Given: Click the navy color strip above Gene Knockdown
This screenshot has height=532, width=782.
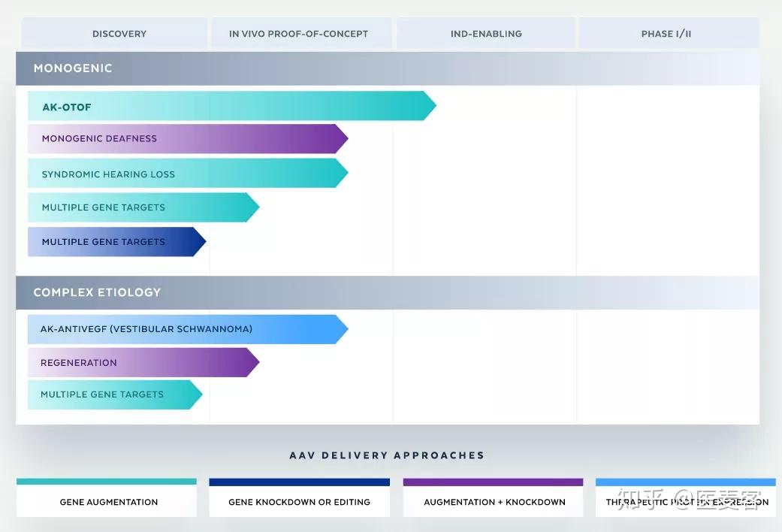Looking at the screenshot, I should (x=299, y=482).
